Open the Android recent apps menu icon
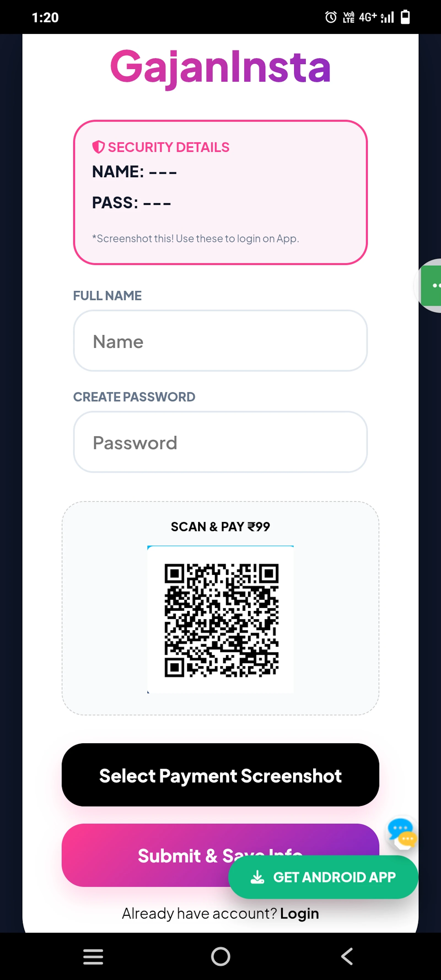 pyautogui.click(x=93, y=956)
